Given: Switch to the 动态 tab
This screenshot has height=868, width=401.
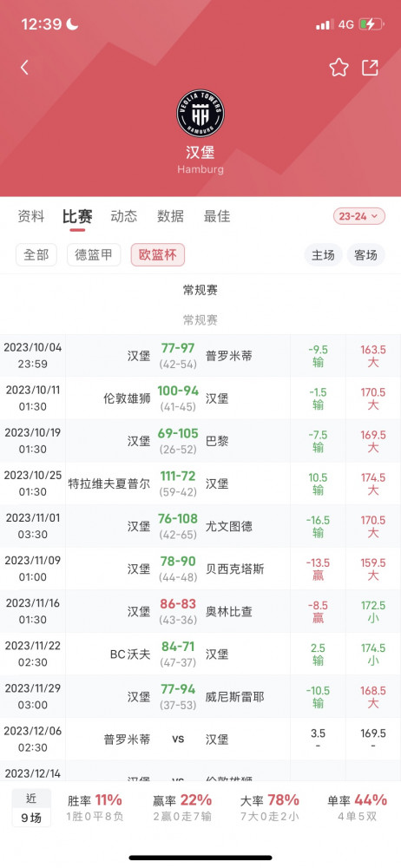Looking at the screenshot, I should [x=123, y=216].
